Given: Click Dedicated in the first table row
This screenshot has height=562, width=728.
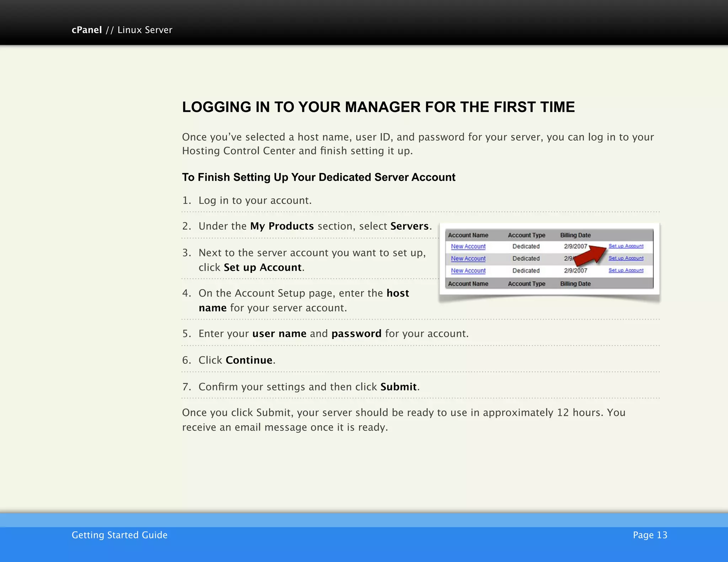Looking at the screenshot, I should tap(526, 246).
